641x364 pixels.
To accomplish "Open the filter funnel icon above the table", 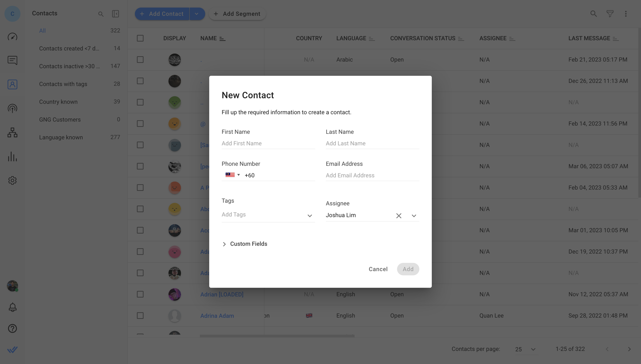I will tap(610, 14).
